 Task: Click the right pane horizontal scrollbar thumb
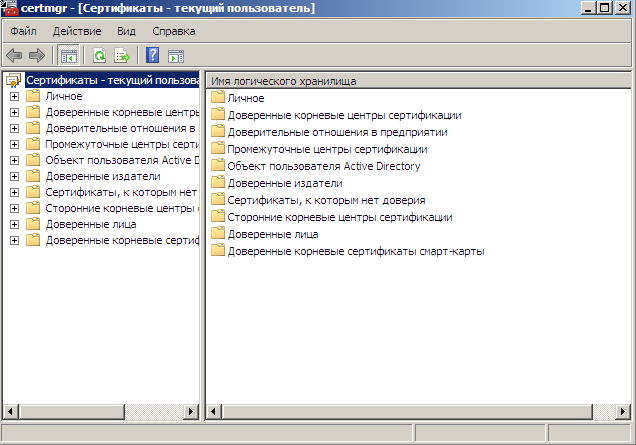pyautogui.click(x=407, y=412)
